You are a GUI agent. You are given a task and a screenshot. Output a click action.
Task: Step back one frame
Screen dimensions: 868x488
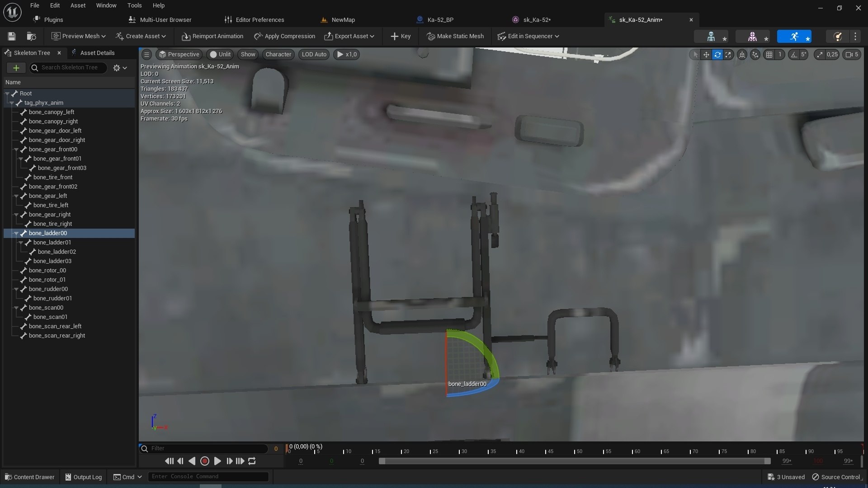click(180, 461)
